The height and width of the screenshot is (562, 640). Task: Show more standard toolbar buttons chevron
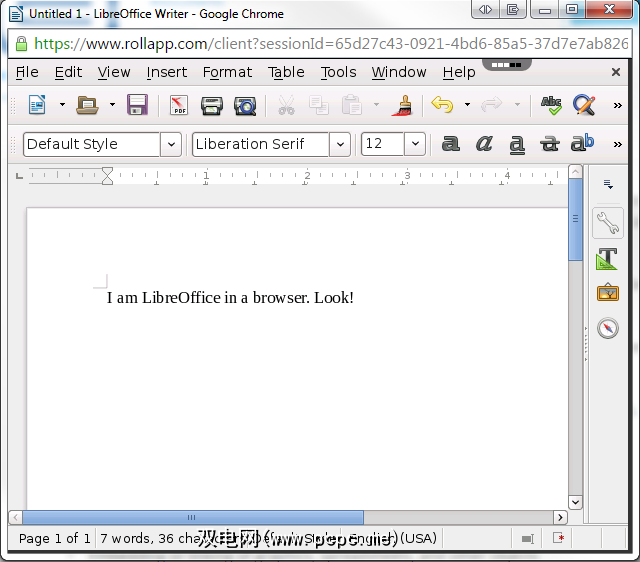pyautogui.click(x=618, y=106)
